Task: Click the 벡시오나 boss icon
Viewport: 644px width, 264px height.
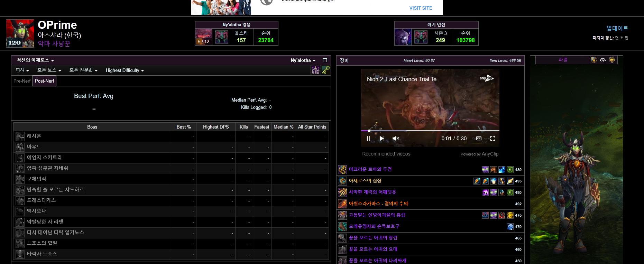Action: (20, 211)
